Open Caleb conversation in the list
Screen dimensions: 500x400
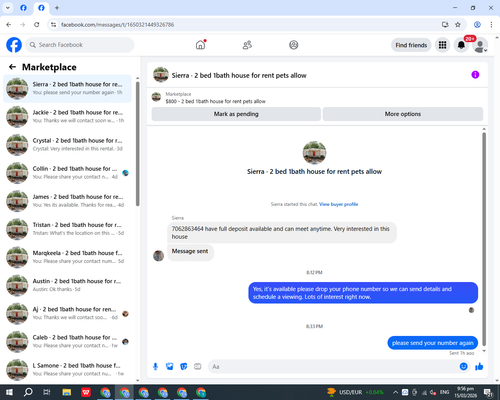tap(67, 341)
